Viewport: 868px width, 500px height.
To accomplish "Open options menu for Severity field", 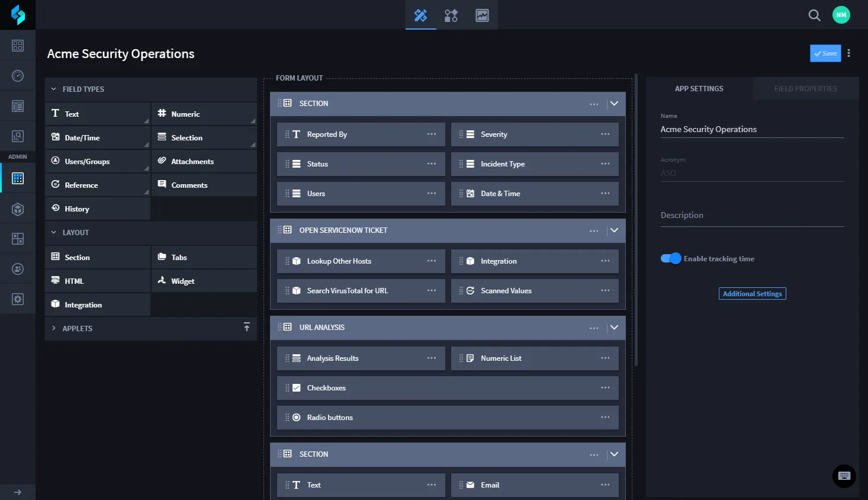I will 605,134.
